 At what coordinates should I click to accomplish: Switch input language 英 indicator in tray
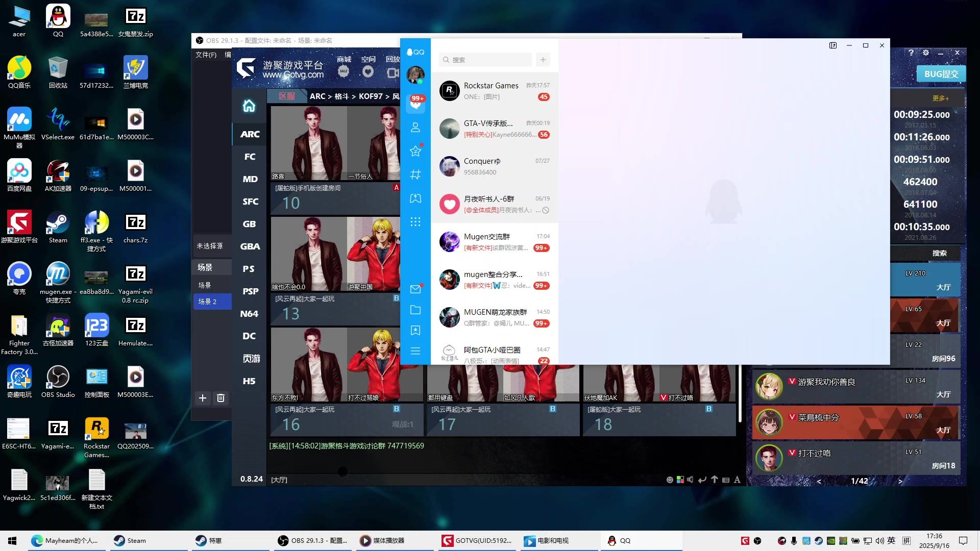tap(891, 541)
